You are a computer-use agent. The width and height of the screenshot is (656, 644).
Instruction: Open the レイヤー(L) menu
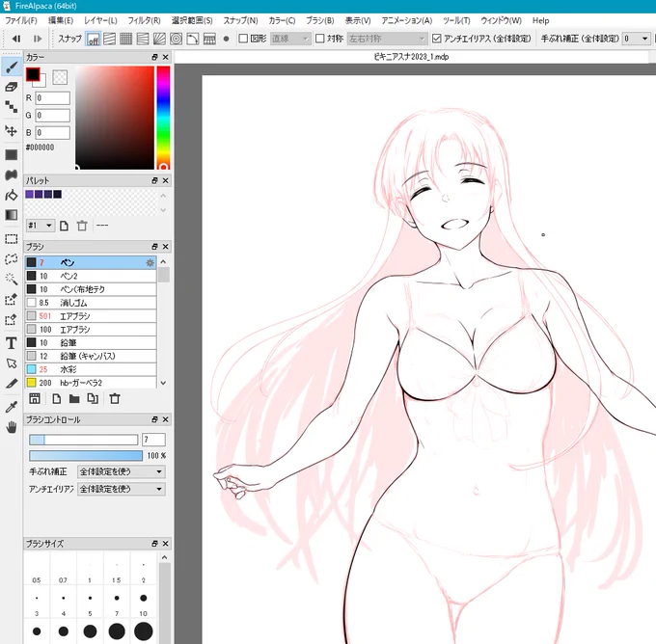point(100,20)
